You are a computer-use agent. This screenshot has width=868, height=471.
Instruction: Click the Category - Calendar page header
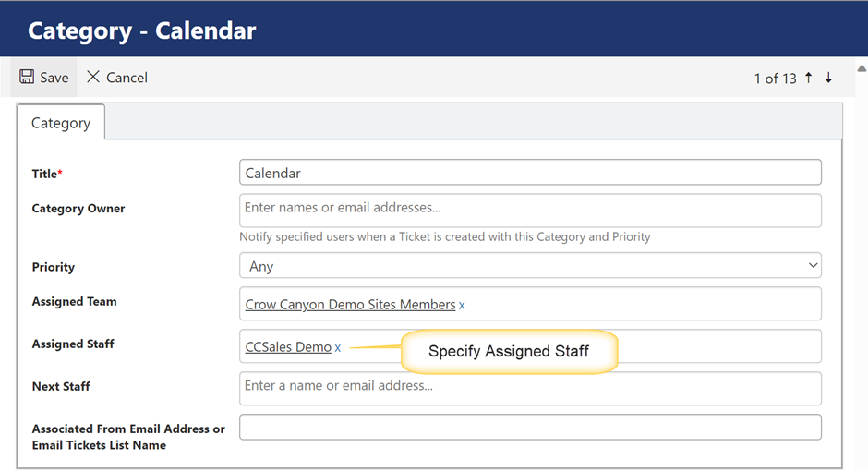[142, 30]
